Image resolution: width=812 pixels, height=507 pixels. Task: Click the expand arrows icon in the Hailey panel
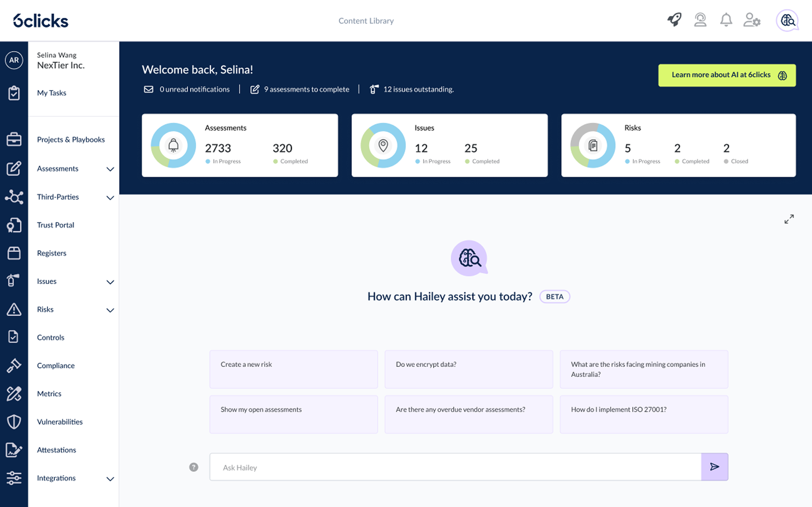point(789,219)
